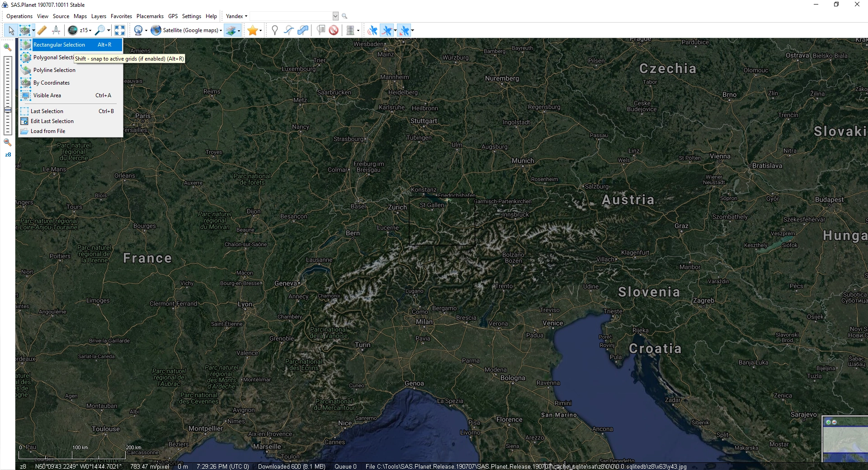The height and width of the screenshot is (470, 868).
Task: Open the placemark manager list icon
Action: pos(321,30)
